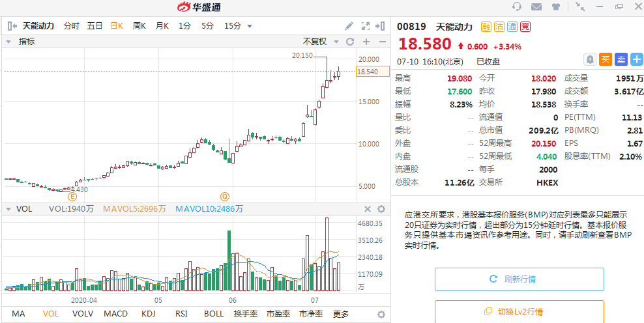Image resolution: width=644 pixels, height=323 pixels.
Task: Expand the 指标 indicator section triangle
Action: coord(8,42)
